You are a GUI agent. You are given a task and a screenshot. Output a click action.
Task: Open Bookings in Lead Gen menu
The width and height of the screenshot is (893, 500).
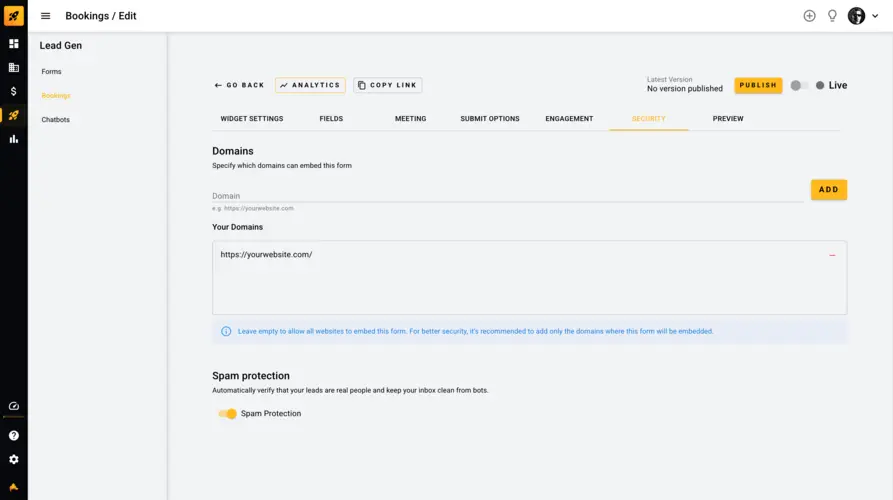[56, 95]
